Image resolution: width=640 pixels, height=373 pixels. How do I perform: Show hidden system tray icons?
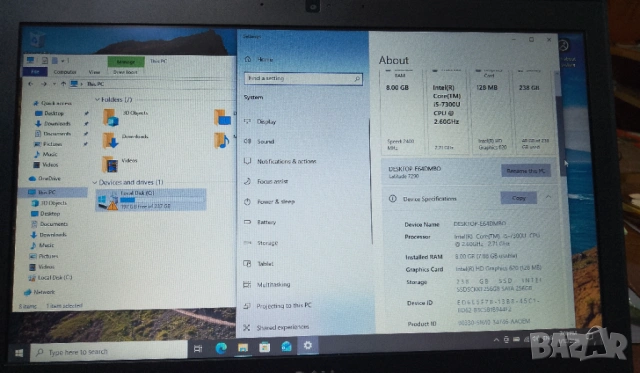[496, 340]
